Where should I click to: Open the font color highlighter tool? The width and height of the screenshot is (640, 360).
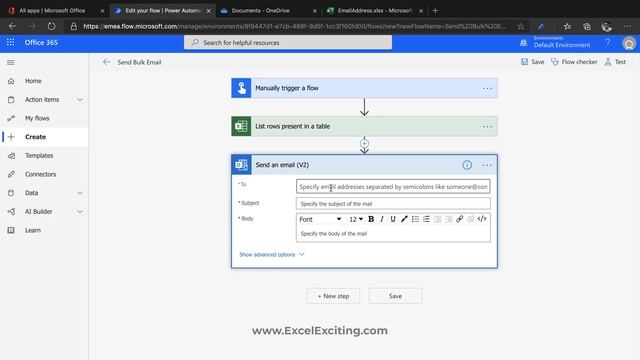404,219
